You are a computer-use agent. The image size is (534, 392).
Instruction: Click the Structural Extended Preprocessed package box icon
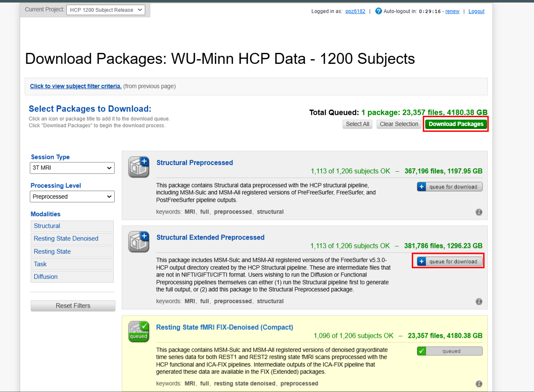click(139, 242)
